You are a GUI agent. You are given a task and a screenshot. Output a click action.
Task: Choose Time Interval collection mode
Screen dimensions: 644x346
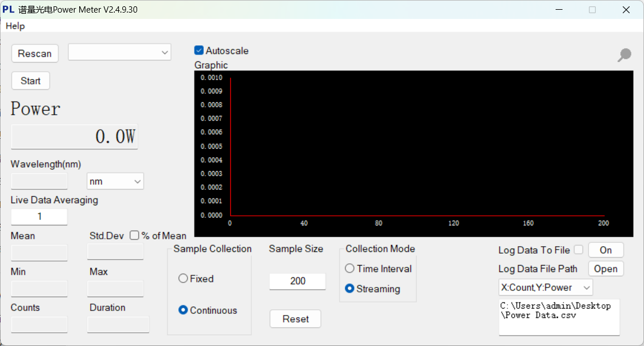tap(350, 269)
